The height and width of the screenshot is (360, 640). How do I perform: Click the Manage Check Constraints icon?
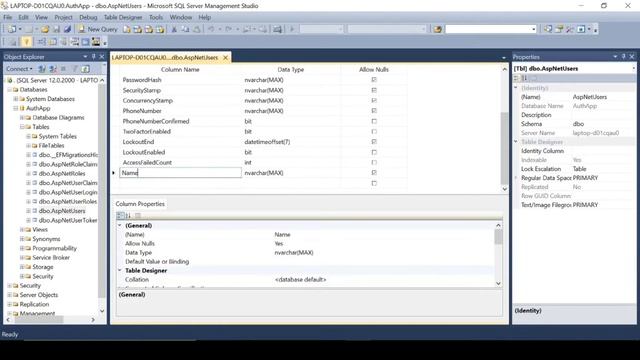click(x=86, y=42)
